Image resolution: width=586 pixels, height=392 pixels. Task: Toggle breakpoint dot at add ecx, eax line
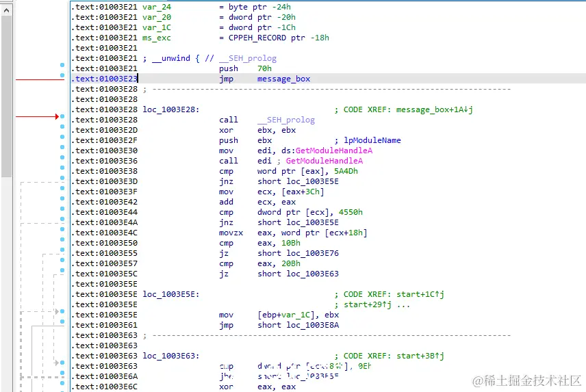coord(62,198)
